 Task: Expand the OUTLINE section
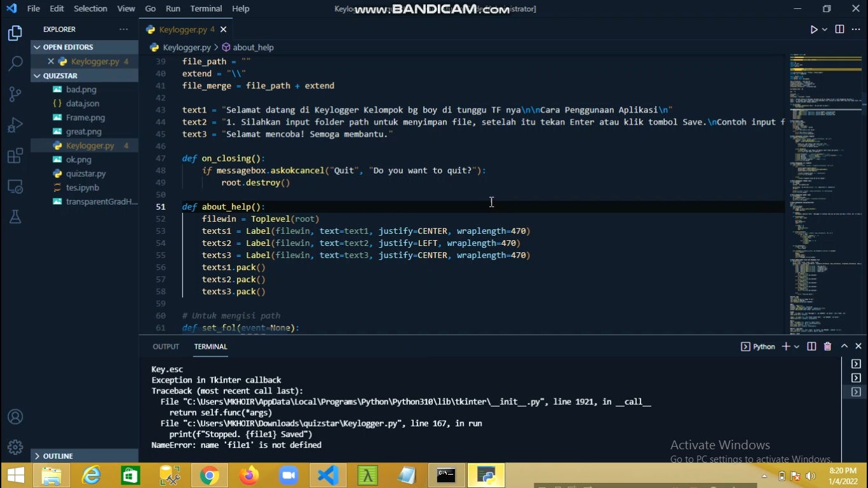(85, 456)
